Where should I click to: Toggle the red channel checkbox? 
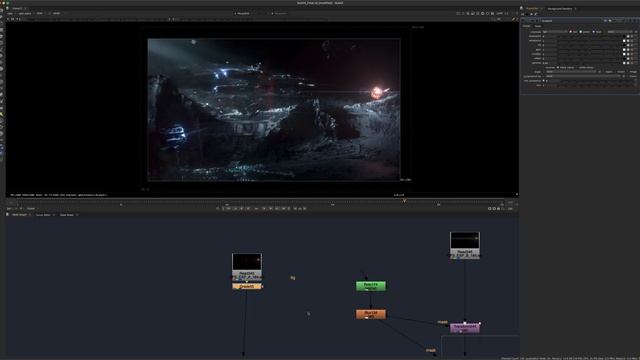[571, 32]
